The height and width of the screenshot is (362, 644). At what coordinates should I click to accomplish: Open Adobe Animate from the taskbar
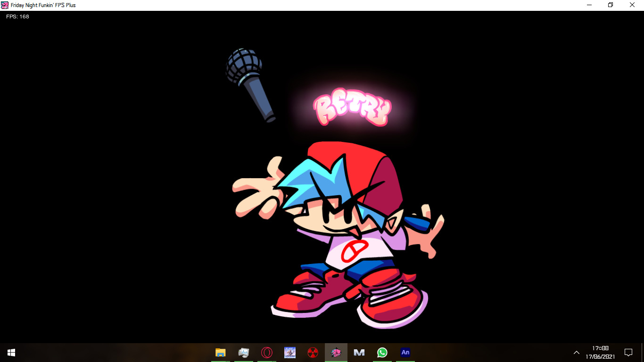click(x=405, y=352)
